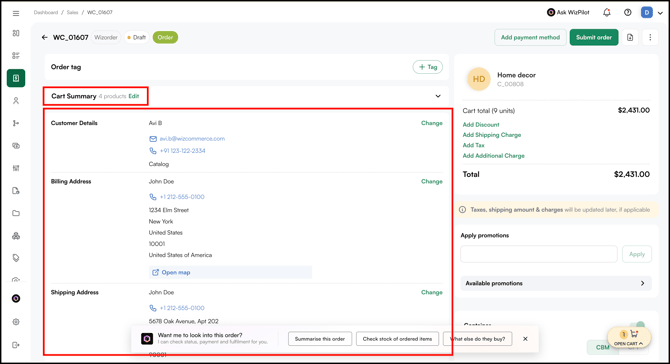Open the blue D user avatar
The image size is (670, 364).
click(646, 12)
